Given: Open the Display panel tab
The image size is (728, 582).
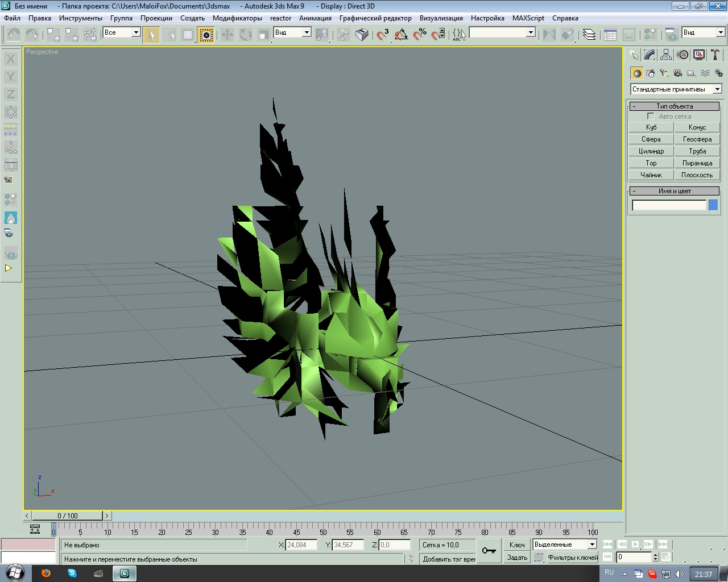Looking at the screenshot, I should [x=699, y=55].
